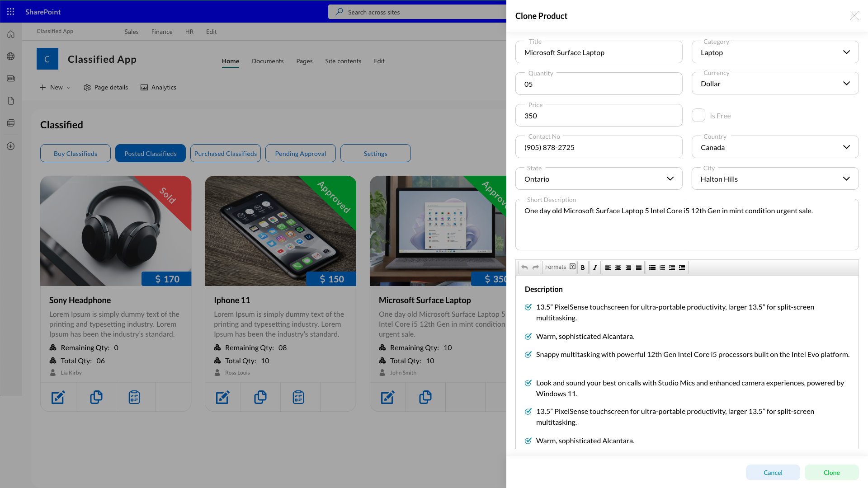Click the Title input field
868x488 pixels.
599,52
